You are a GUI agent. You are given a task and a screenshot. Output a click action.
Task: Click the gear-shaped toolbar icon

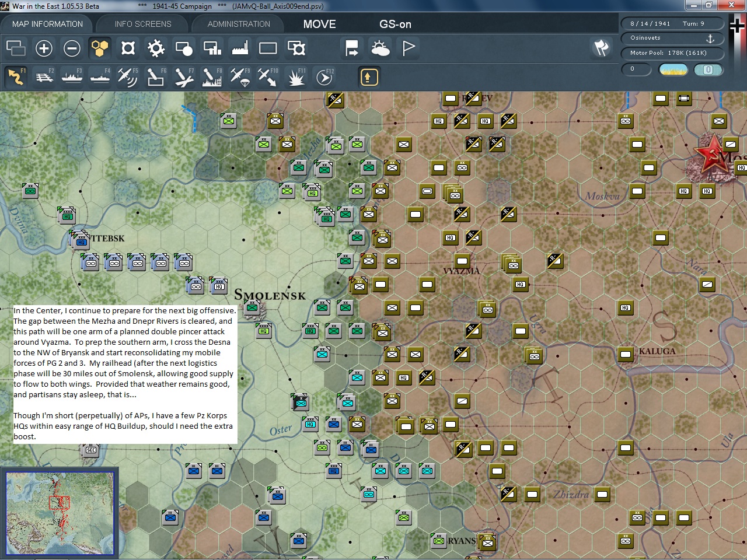click(156, 48)
